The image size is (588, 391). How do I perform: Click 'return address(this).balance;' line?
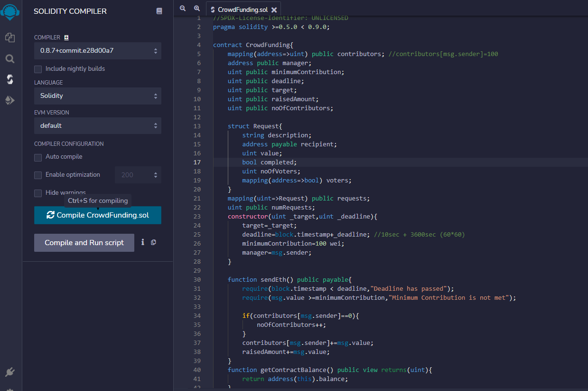[x=295, y=379]
